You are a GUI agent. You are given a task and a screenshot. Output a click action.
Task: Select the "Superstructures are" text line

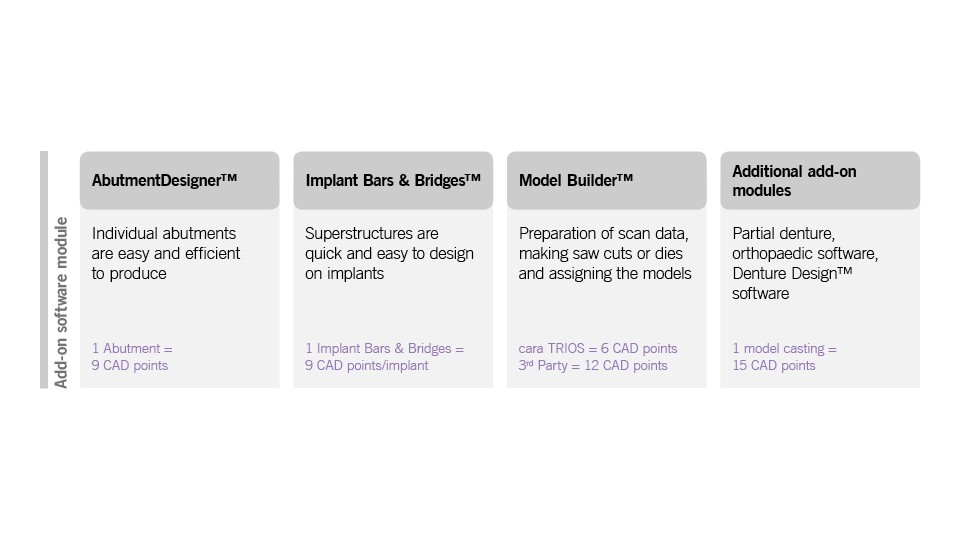372,233
